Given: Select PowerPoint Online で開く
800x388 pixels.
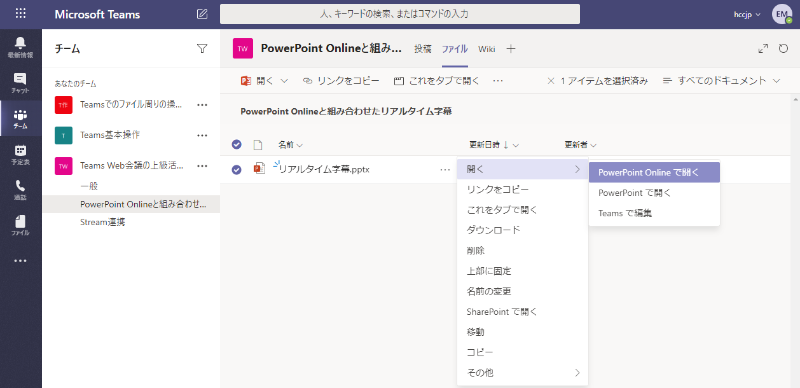Looking at the screenshot, I should 654,173.
